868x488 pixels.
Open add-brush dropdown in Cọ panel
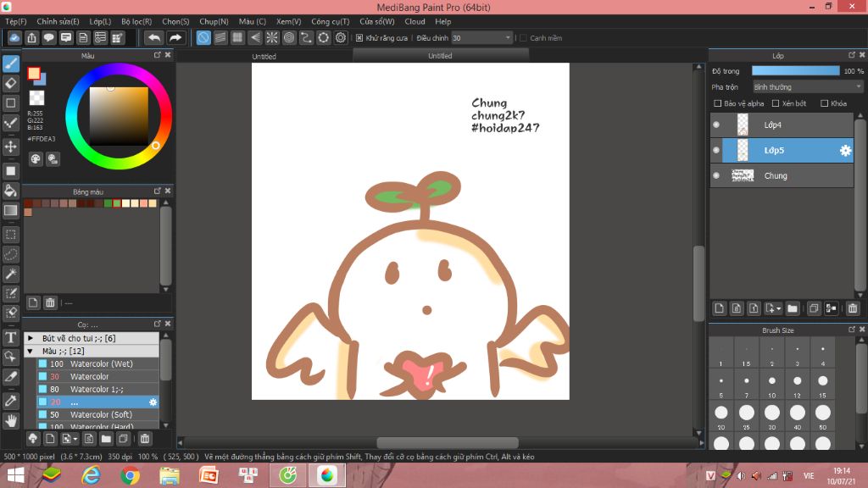click(75, 440)
